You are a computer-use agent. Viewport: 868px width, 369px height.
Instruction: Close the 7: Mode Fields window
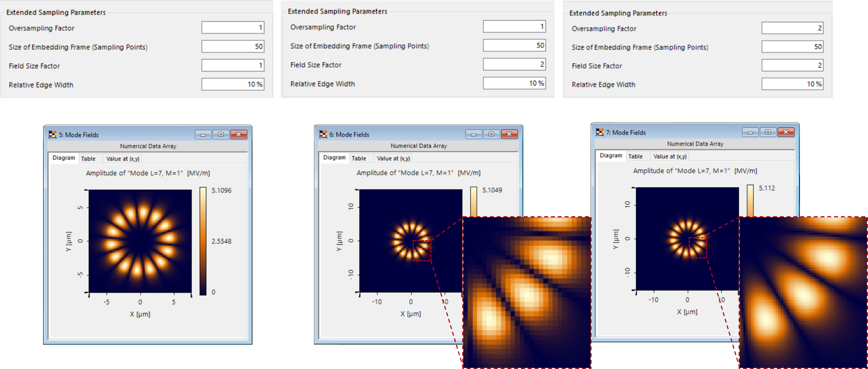[x=786, y=132]
